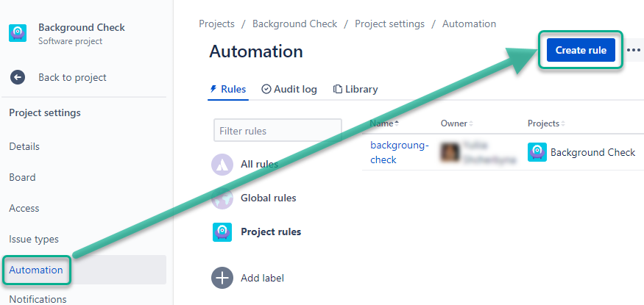Viewport: 644px width, 305px height.
Task: Click the Background Check project avatar icon
Action: (18, 34)
